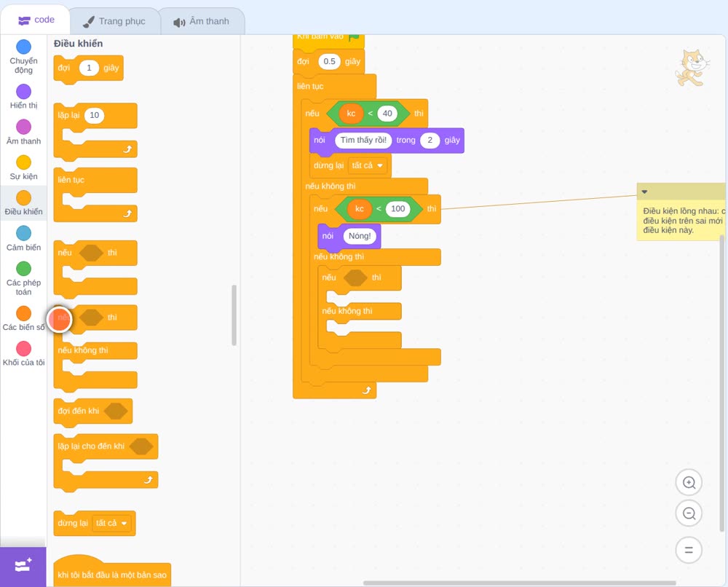
Task: Click the repeat count 10 field
Action: pos(94,115)
